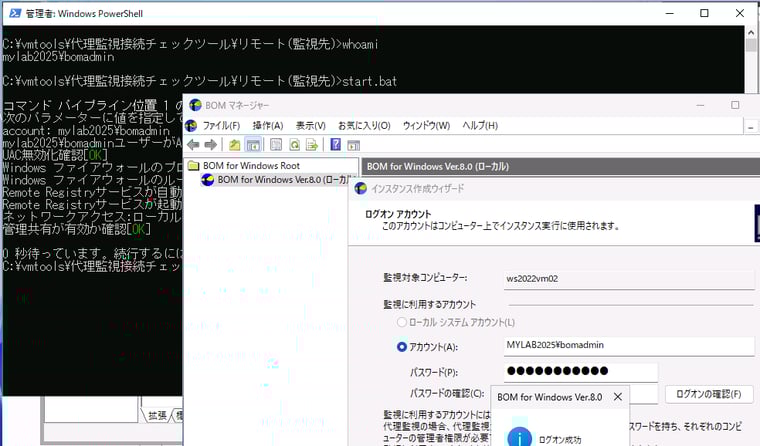Viewport: 760px width, 446px height.
Task: Open the ウィンドウ(W) menu
Action: tap(426, 126)
